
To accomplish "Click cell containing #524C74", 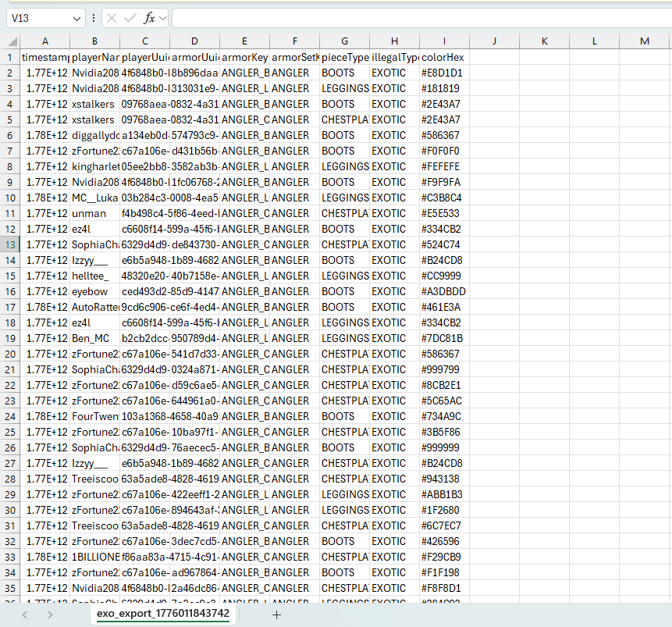I will 444,244.
